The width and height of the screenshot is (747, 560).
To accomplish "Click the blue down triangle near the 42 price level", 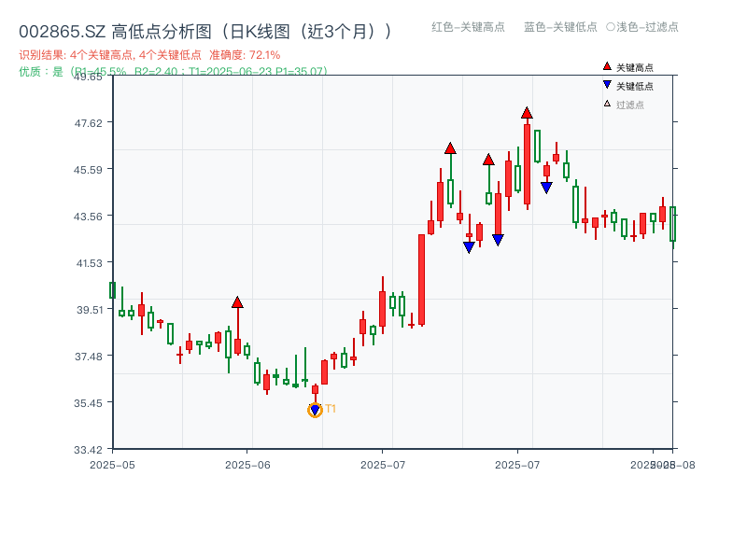I will [469, 245].
